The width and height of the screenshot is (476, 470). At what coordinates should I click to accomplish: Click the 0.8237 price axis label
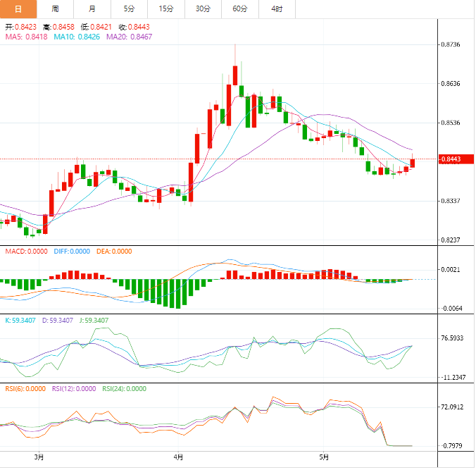pyautogui.click(x=451, y=240)
